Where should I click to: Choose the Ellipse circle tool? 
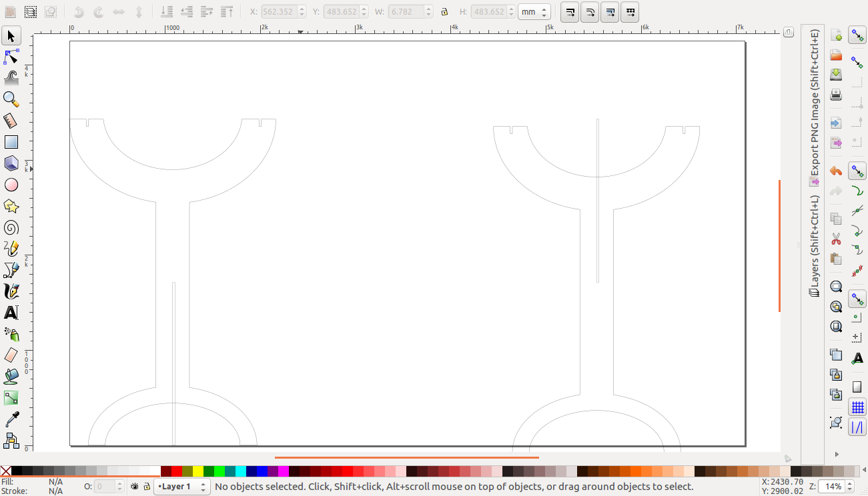tap(11, 185)
